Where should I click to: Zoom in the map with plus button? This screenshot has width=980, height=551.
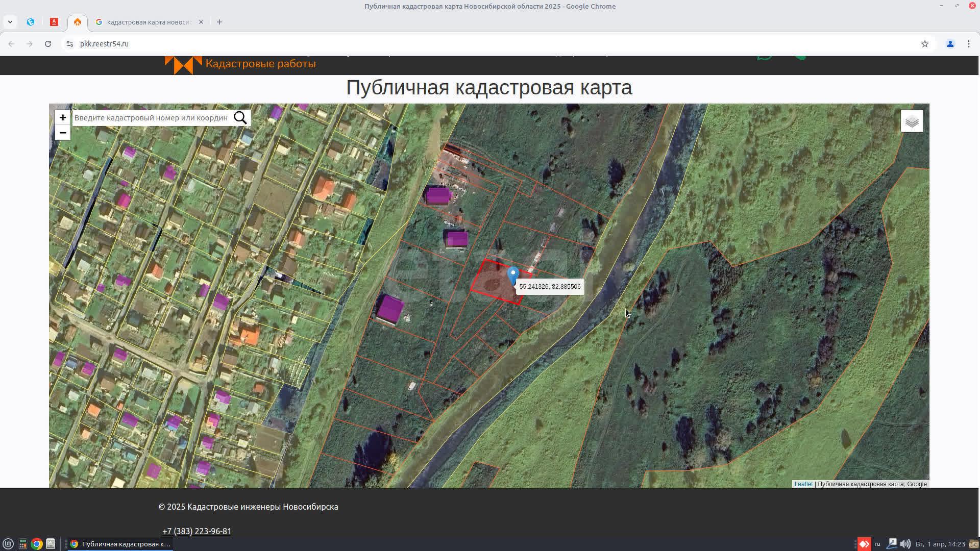coord(63,117)
